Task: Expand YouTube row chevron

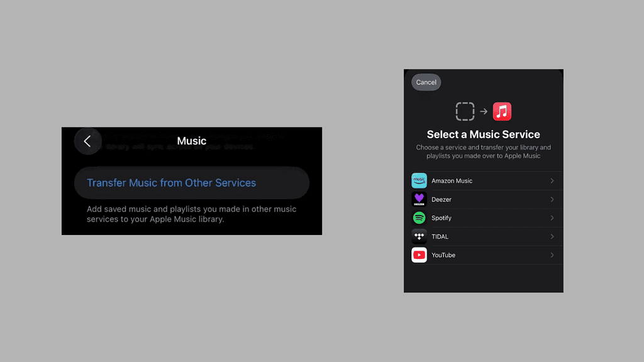Action: click(552, 255)
